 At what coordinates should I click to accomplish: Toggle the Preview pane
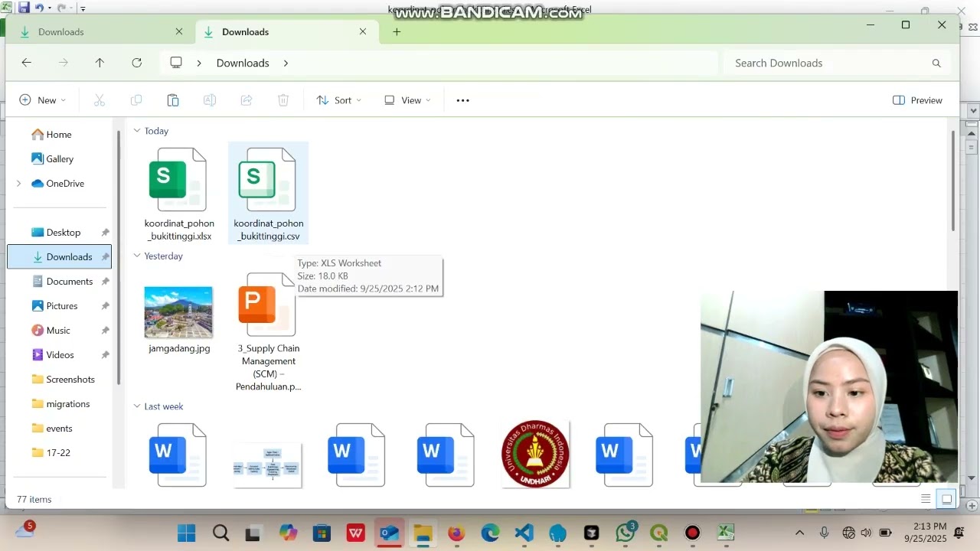917,100
